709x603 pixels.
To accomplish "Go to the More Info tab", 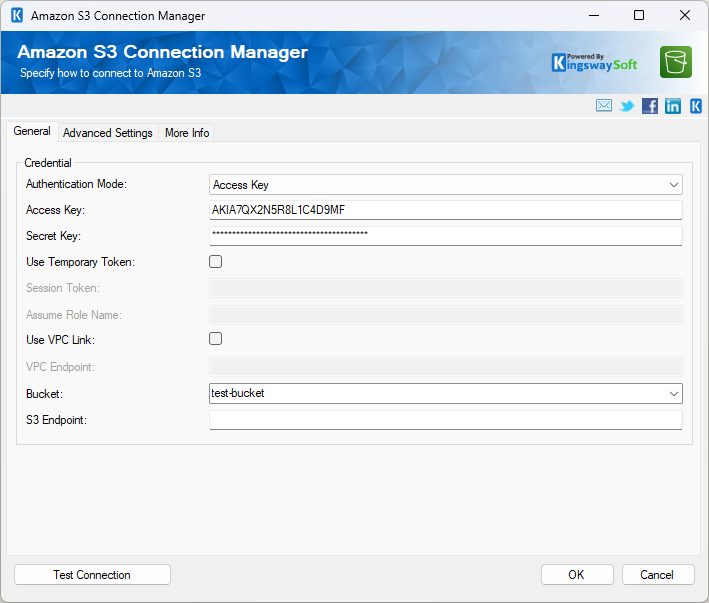I will tap(187, 133).
